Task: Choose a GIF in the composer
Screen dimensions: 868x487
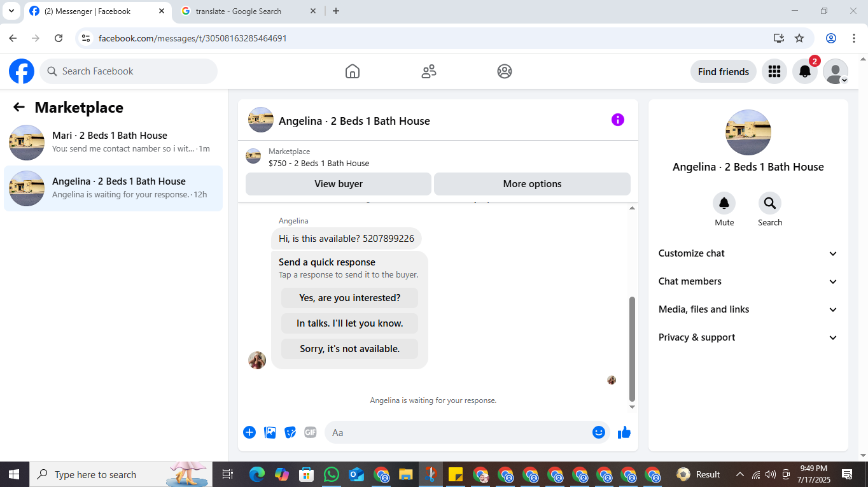Action: [311, 432]
